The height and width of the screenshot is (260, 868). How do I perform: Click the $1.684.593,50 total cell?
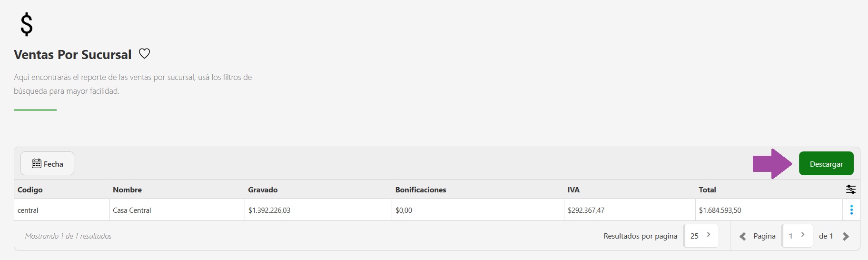pyautogui.click(x=720, y=210)
